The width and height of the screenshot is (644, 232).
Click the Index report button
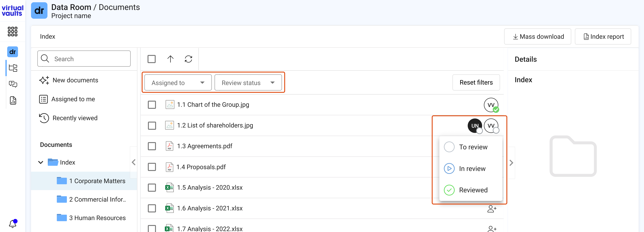[x=603, y=37]
